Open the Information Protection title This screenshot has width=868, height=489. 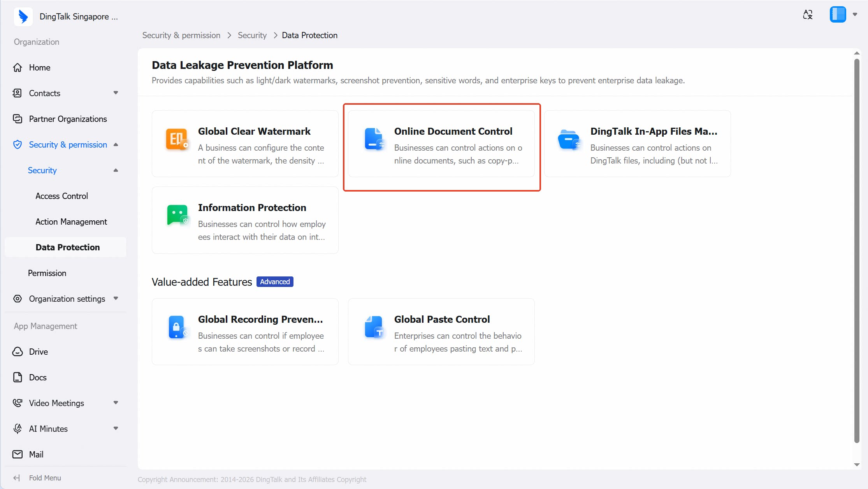(252, 208)
